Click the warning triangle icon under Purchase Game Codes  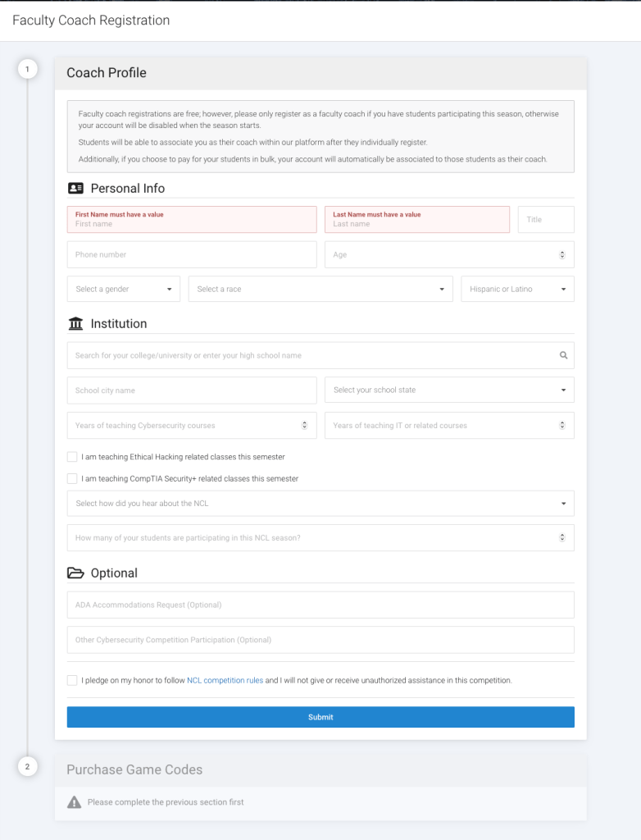pos(75,802)
